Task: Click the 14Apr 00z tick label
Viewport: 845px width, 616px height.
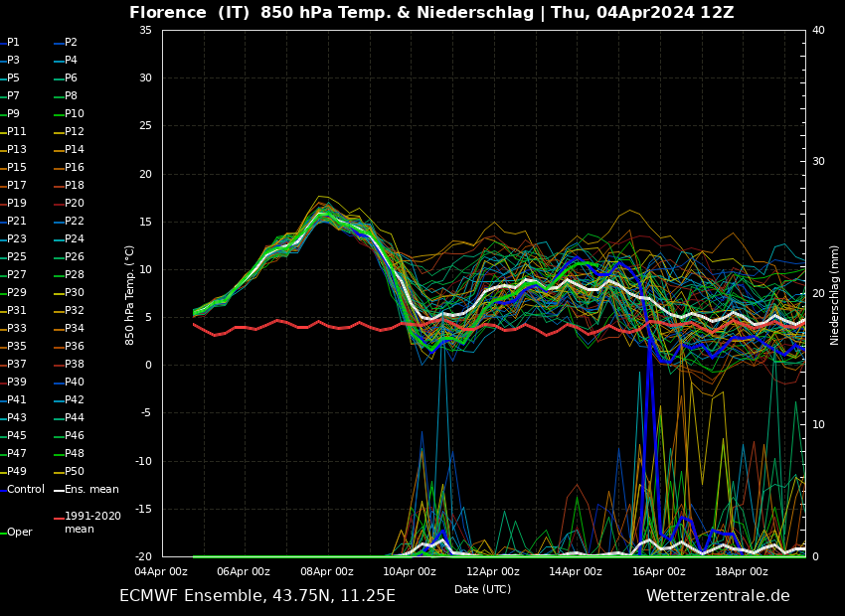Action: [x=576, y=571]
